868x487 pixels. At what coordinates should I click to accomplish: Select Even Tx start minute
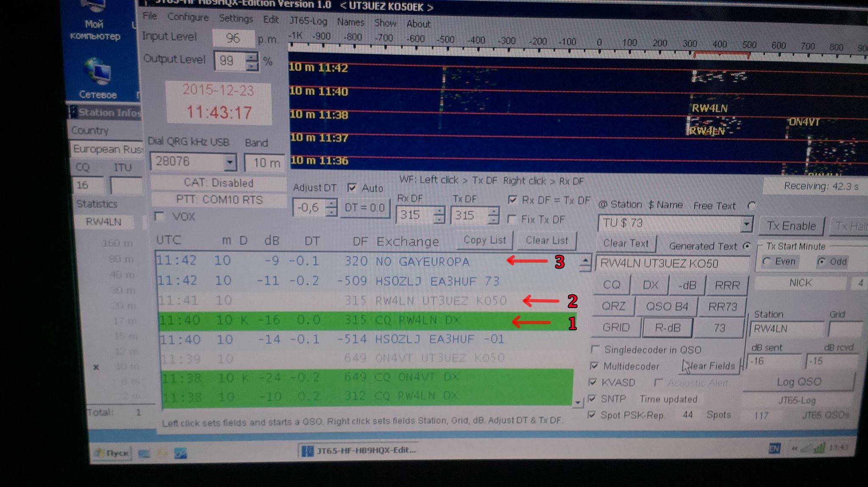click(x=766, y=261)
